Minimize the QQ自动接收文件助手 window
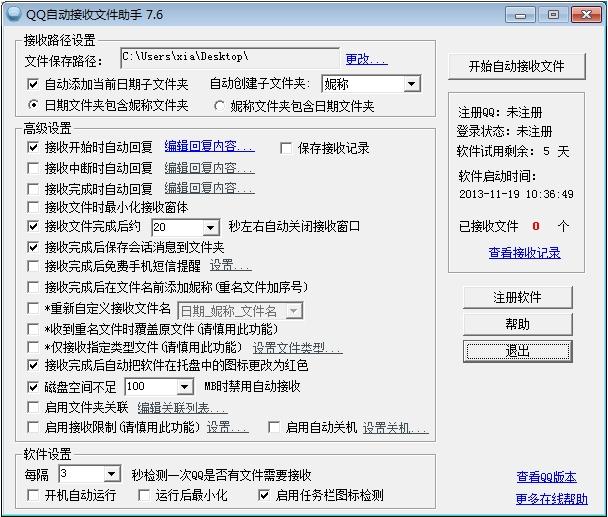Viewport: 608px width, 517px height. 520,15
